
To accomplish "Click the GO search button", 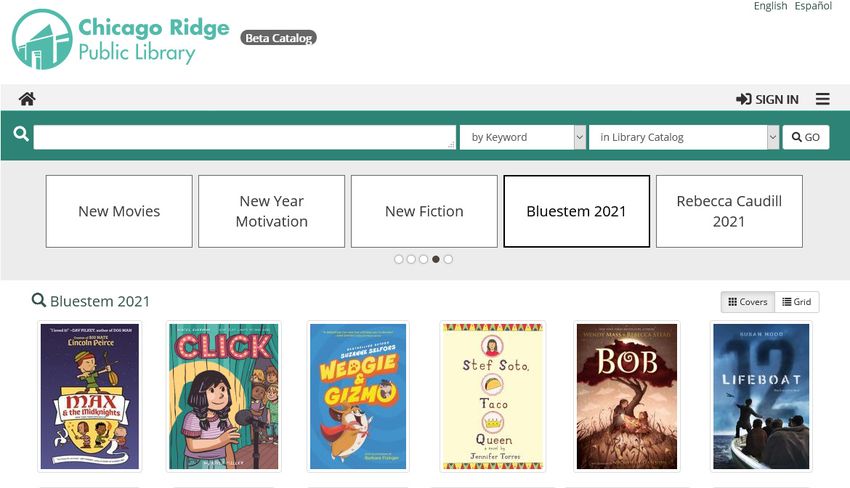I will [x=806, y=137].
